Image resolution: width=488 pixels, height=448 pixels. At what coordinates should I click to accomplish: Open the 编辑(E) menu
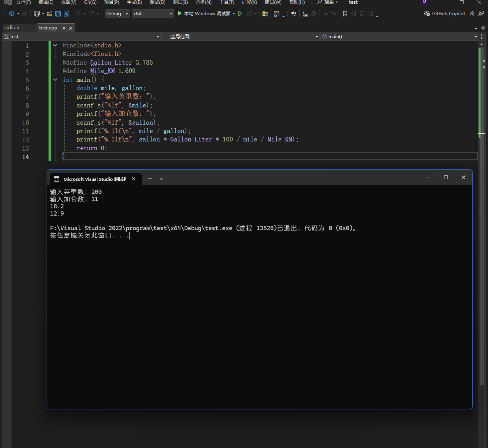[x=46, y=2]
